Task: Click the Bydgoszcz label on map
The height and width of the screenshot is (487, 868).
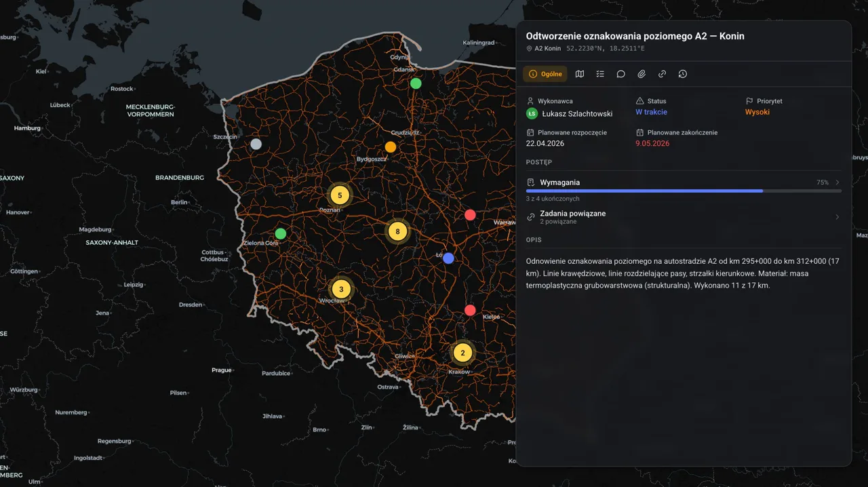Action: pyautogui.click(x=372, y=159)
